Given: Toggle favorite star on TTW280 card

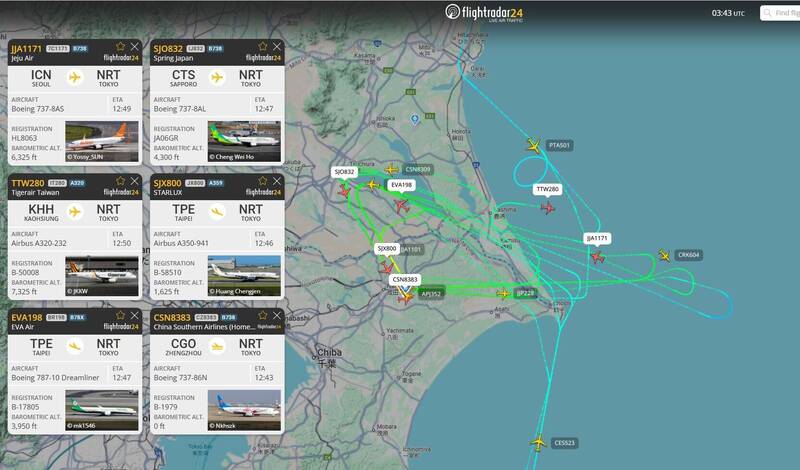Looking at the screenshot, I should [x=120, y=181].
